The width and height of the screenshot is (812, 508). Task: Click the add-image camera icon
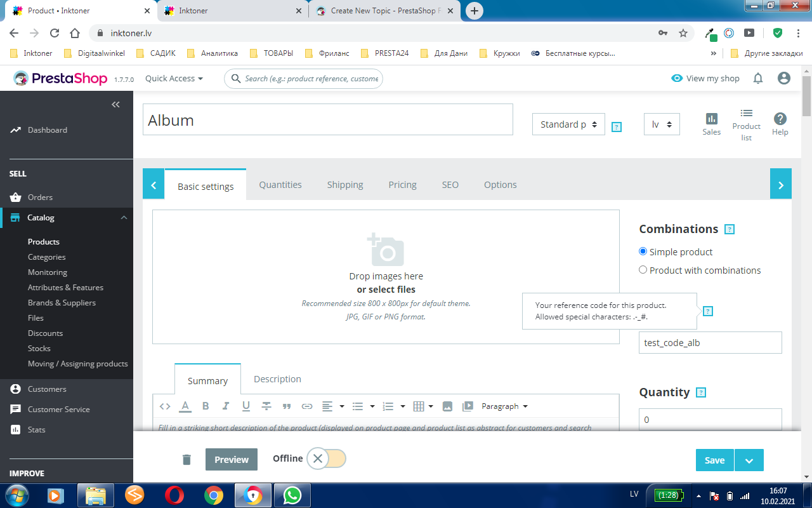[x=385, y=249]
